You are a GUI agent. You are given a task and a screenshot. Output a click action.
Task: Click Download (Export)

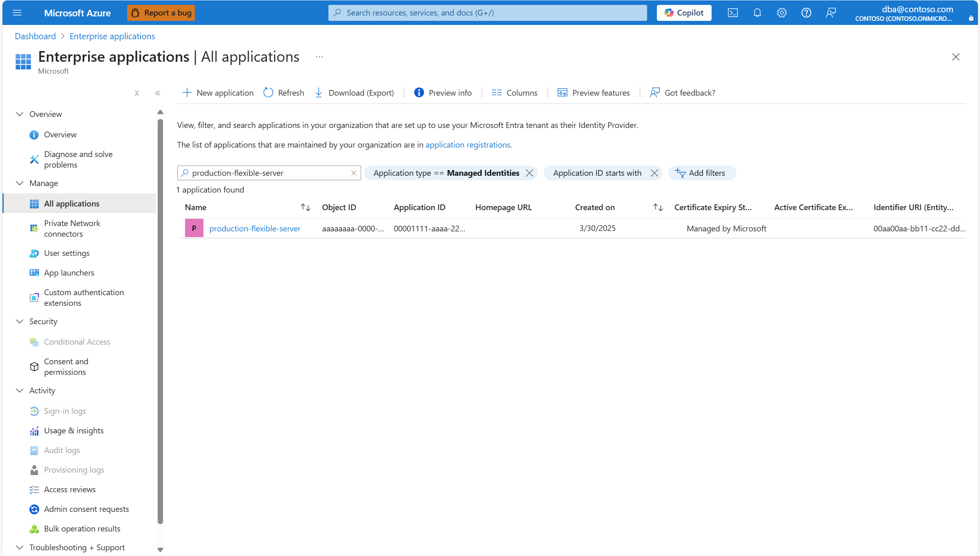pyautogui.click(x=354, y=93)
